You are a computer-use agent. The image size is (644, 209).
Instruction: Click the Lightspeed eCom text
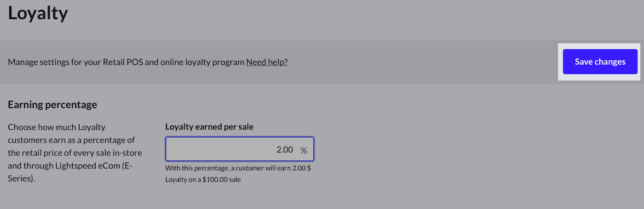tap(89, 165)
